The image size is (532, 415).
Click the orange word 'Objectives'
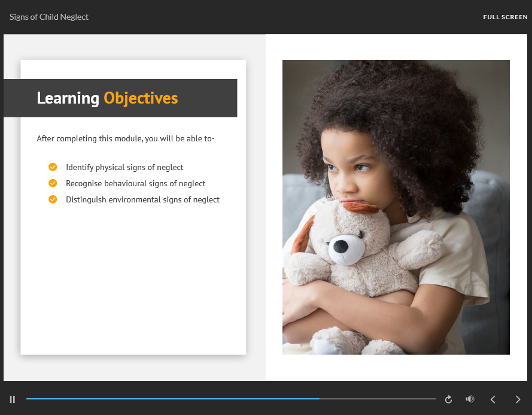[x=141, y=98]
